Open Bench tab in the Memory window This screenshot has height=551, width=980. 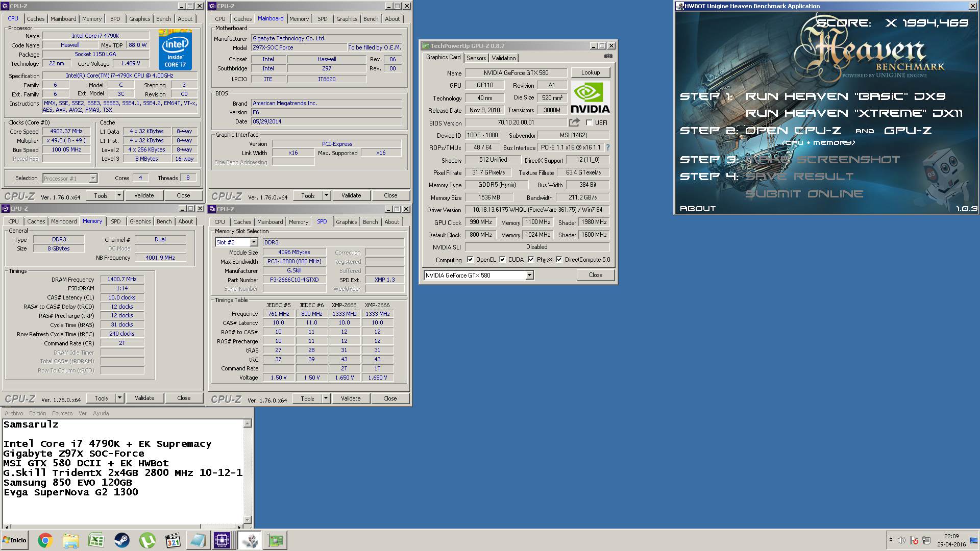(164, 221)
